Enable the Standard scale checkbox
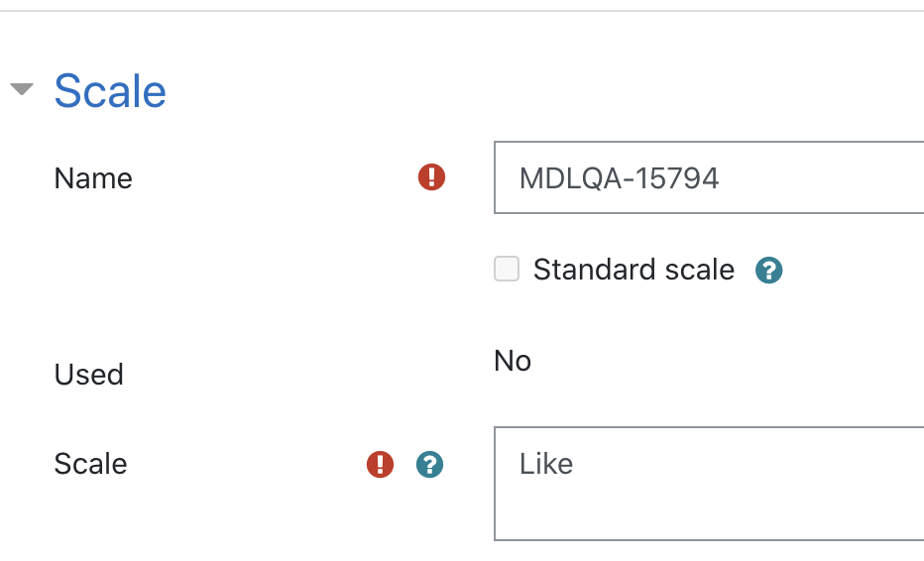Viewport: 924px width, 561px height. pyautogui.click(x=507, y=269)
